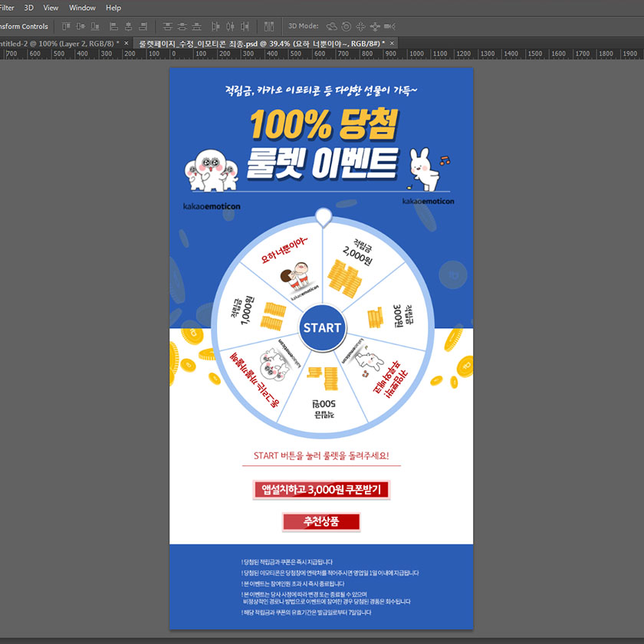This screenshot has height=644, width=644.
Task: Select the 요하 너뿐이야~ red wheel text
Action: 284,250
